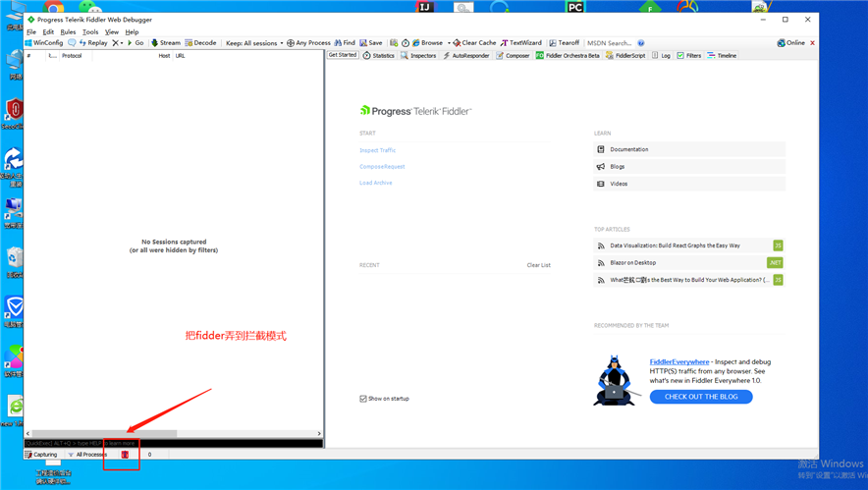Click the QuickExec command box
This screenshot has width=868, height=490.
pos(173,443)
